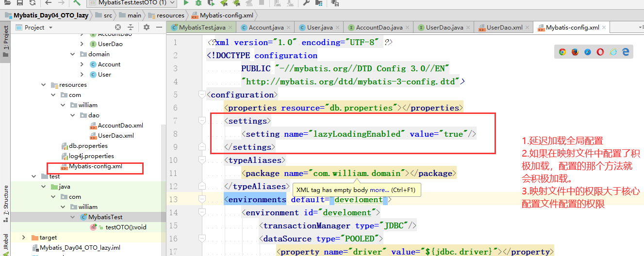Click the synchronize refresh icon
644x256 pixels.
32,3
